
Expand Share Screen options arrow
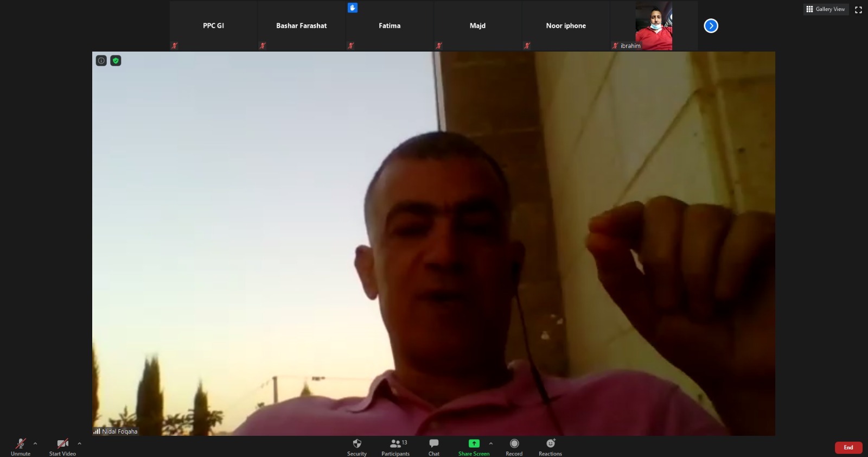491,443
